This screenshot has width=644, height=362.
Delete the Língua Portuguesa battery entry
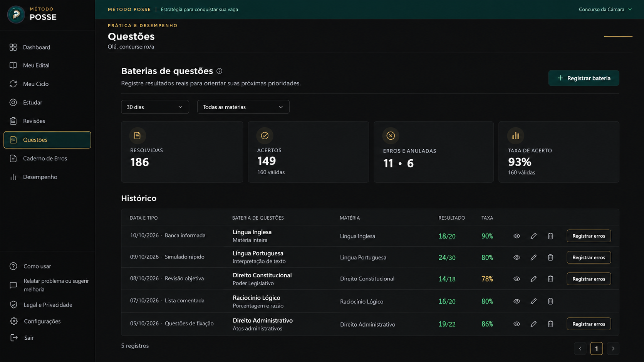click(550, 257)
